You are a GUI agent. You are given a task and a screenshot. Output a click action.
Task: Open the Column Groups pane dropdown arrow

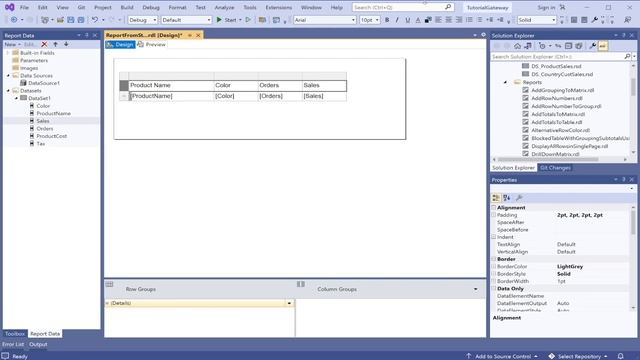pyautogui.click(x=476, y=289)
